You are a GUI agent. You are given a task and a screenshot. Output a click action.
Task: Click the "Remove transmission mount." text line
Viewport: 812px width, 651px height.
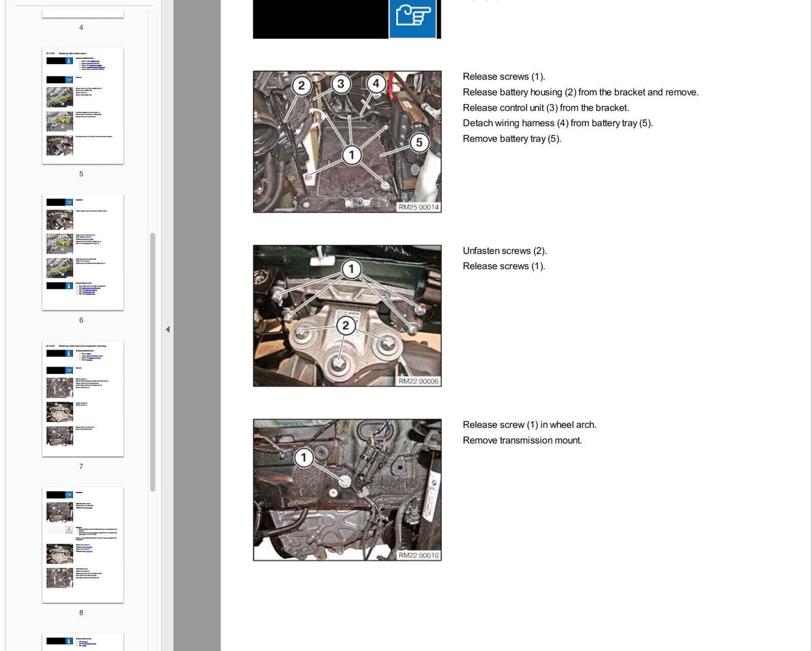[x=522, y=440]
